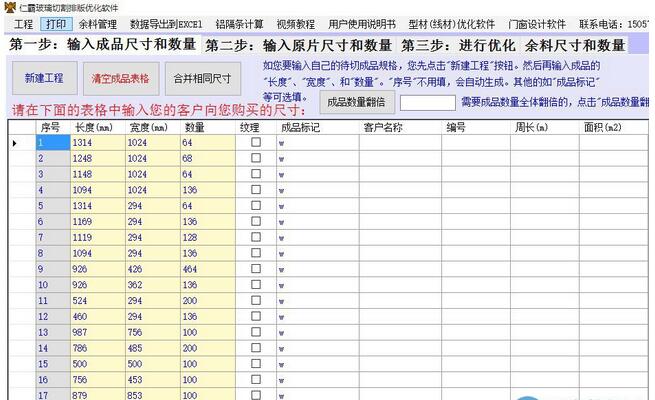Open 成品标记 dropdown in row 4
The width and height of the screenshot is (655, 400).
pos(281,191)
